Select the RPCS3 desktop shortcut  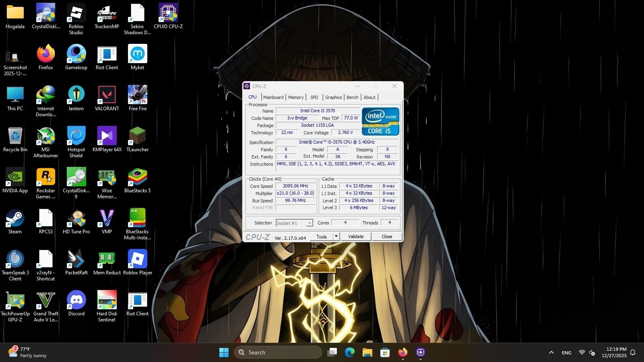[45, 221]
